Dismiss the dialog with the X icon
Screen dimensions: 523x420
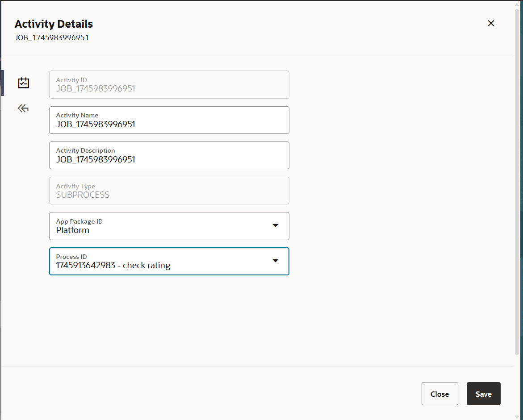point(491,23)
